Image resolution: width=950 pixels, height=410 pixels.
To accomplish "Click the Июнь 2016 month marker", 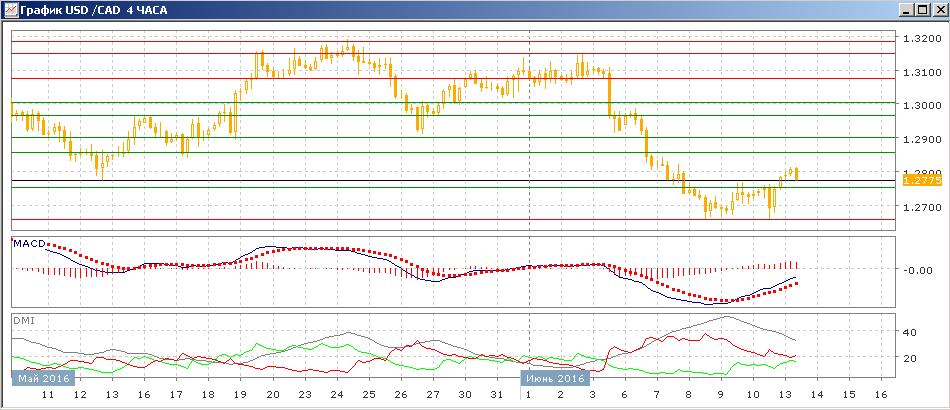I will pyautogui.click(x=556, y=379).
